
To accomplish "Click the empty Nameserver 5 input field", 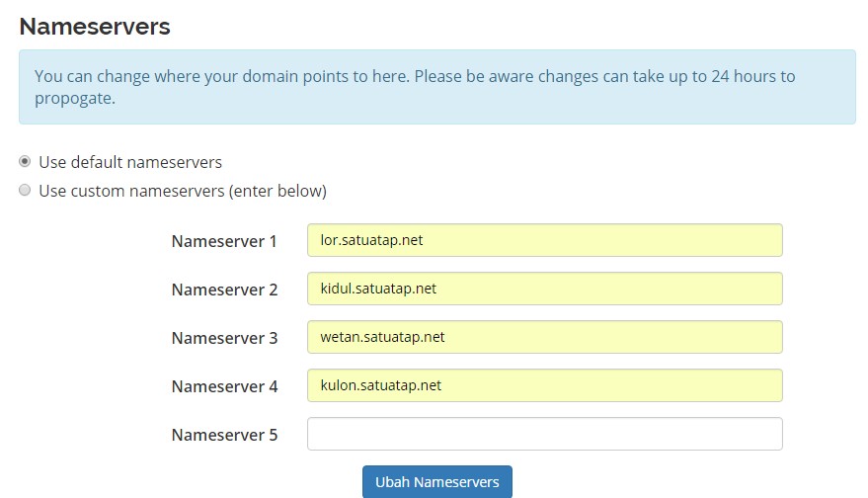I will click(544, 434).
